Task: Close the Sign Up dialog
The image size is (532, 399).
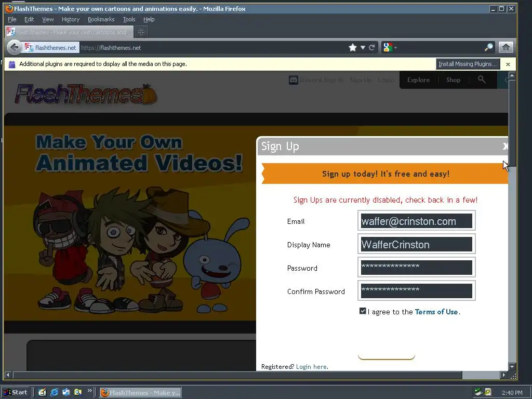Action: click(505, 146)
